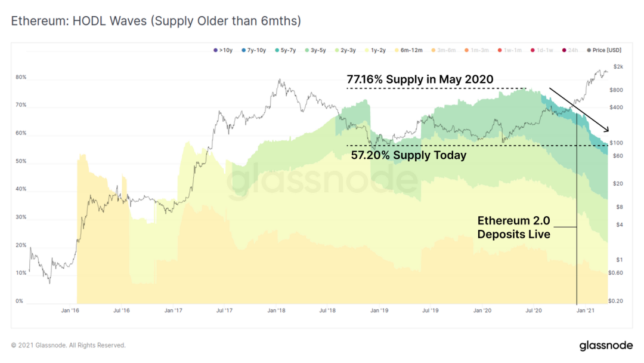Hide the 1y-2y series in legend
644x363 pixels.
(376, 50)
